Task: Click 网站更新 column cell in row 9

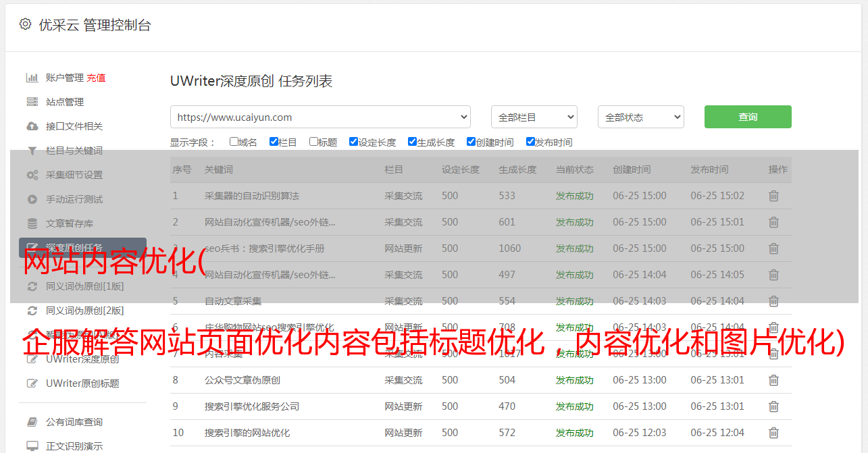Action: 403,406
